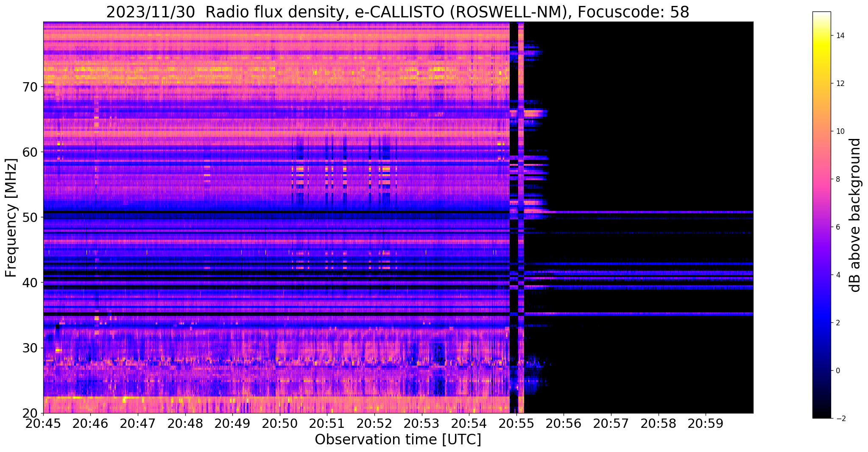Click the 20:52 time tick label
Screen dimensions: 868x452
[374, 423]
